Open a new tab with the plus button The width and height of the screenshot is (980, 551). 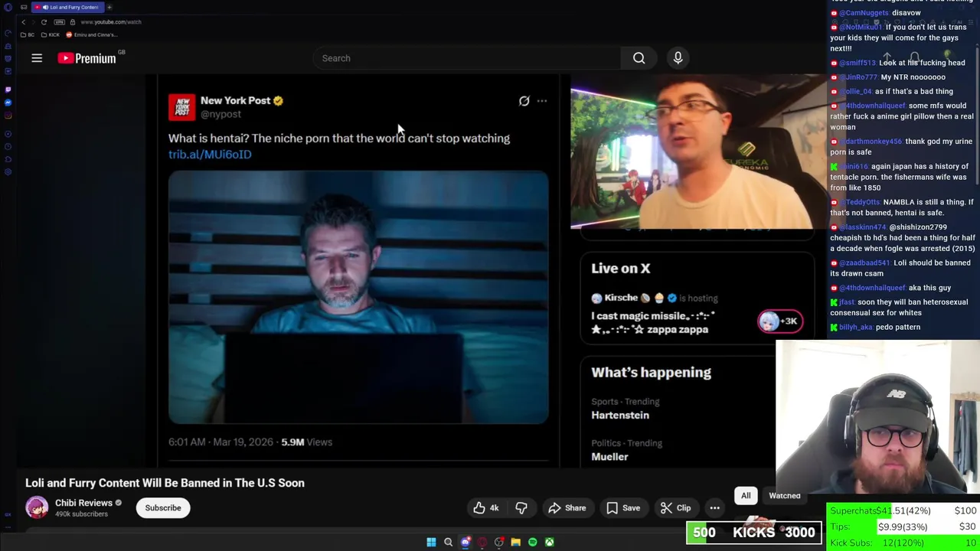point(109,7)
